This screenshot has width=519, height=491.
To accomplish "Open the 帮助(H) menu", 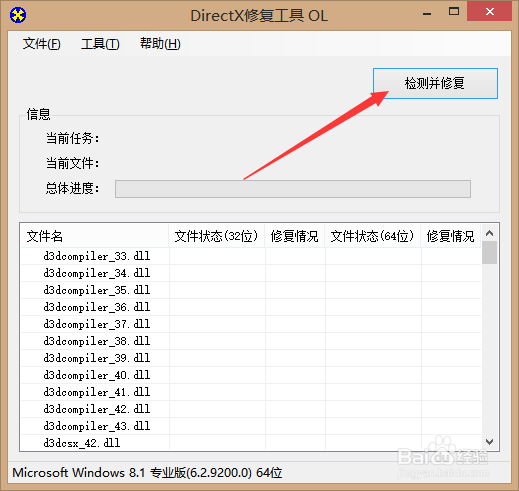I will pos(160,44).
